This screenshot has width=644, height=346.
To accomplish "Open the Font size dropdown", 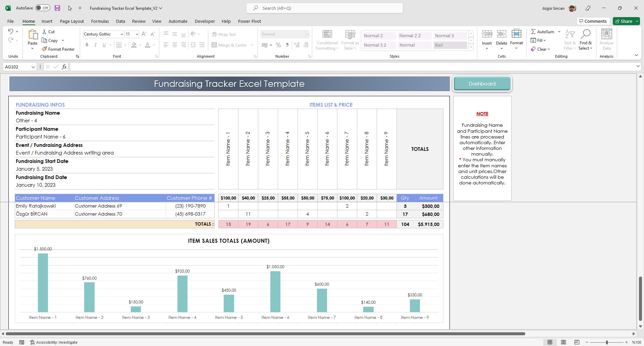I will [137, 34].
